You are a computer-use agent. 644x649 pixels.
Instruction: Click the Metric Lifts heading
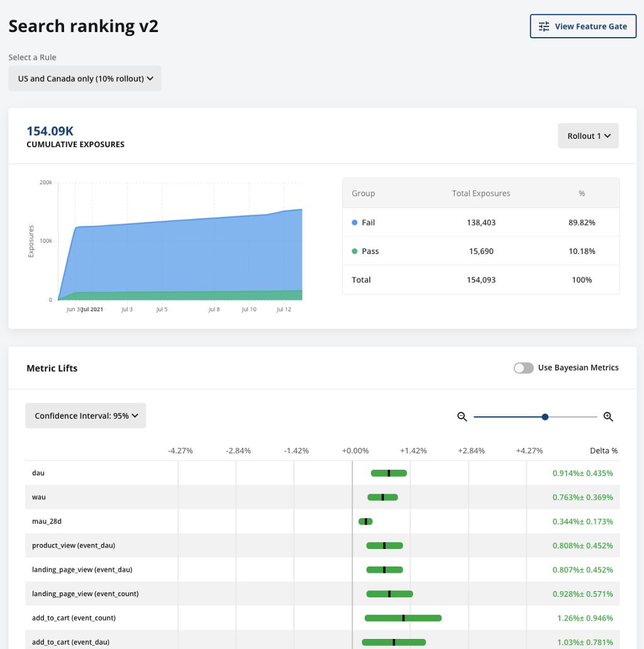(52, 369)
